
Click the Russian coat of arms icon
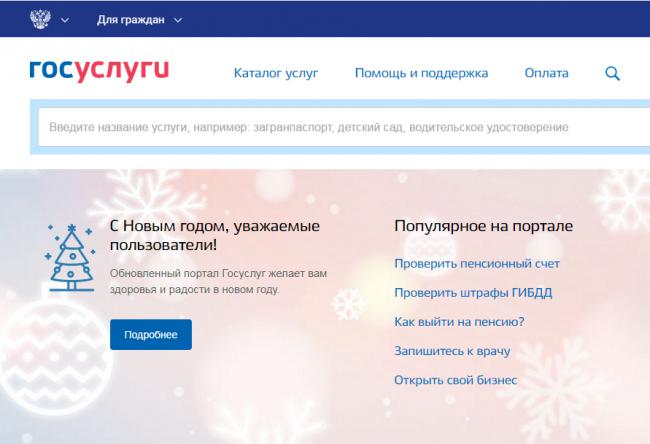pyautogui.click(x=40, y=19)
